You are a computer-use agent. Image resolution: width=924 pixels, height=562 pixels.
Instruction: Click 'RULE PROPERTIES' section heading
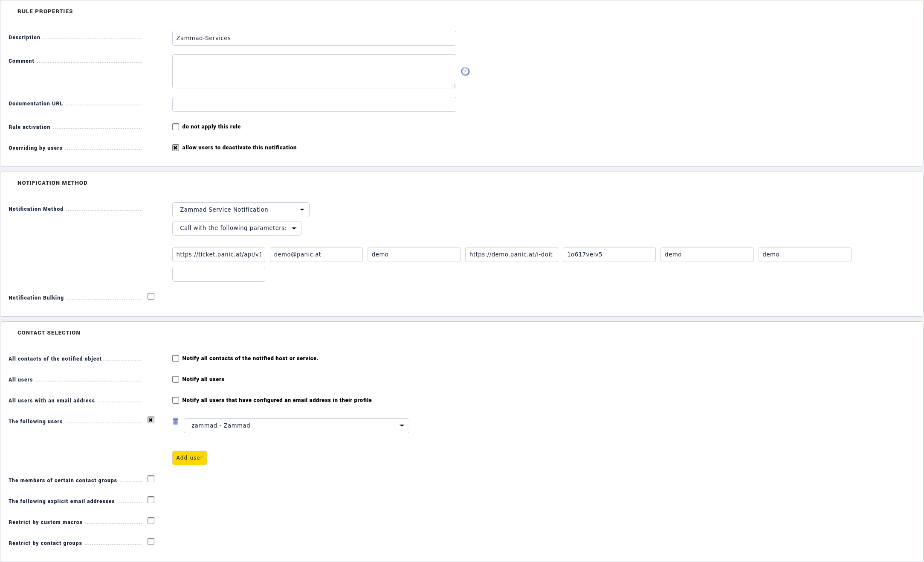tap(45, 12)
